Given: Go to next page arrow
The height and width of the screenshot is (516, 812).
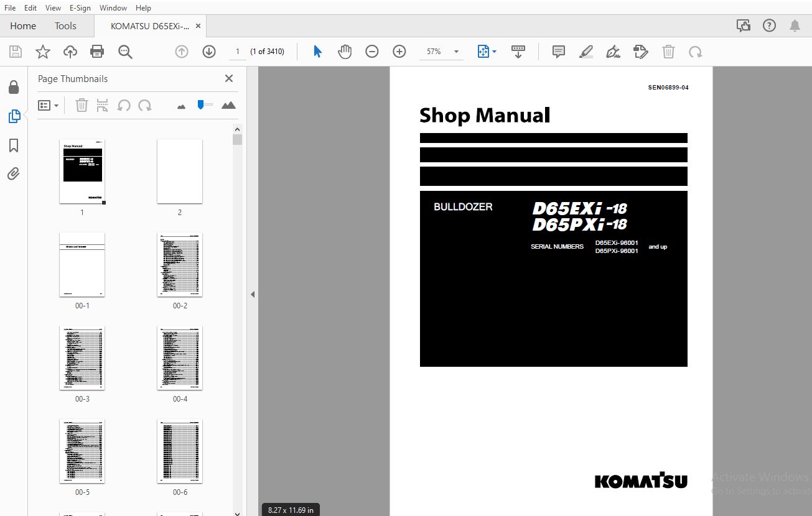Looking at the screenshot, I should pos(209,52).
